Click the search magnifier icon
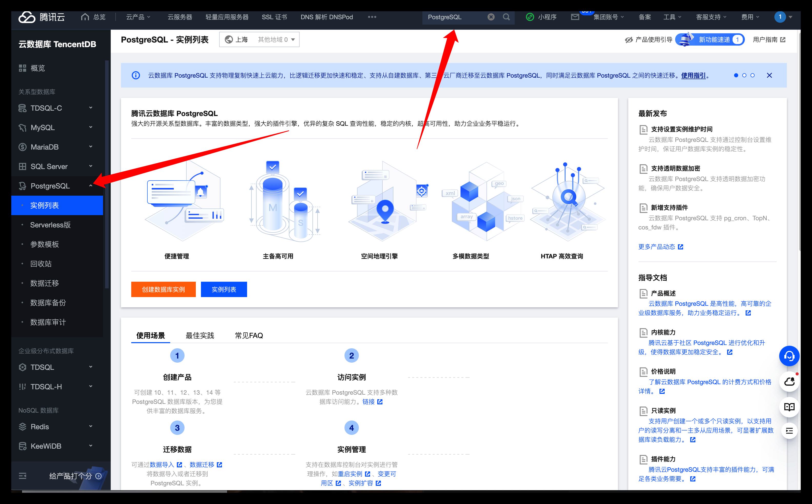The image size is (812, 504). coord(506,17)
